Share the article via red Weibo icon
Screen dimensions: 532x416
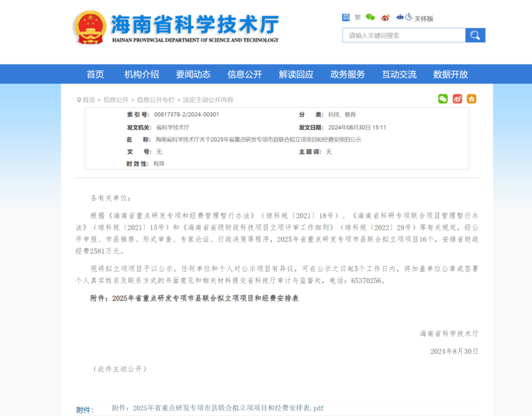[458, 99]
